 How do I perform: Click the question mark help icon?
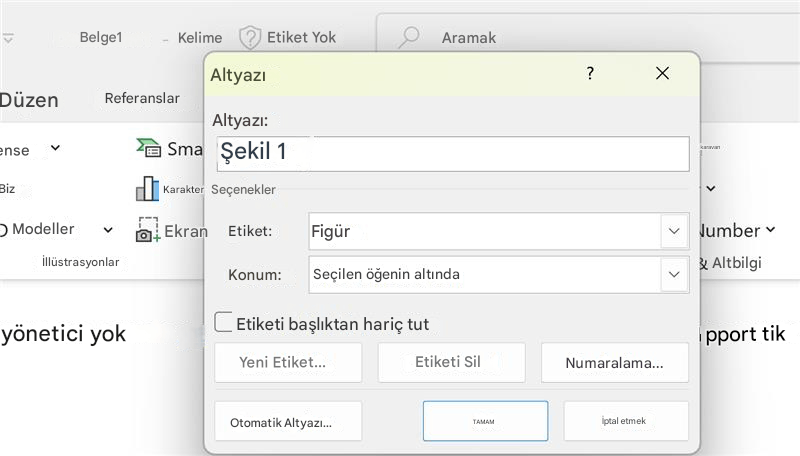point(590,73)
